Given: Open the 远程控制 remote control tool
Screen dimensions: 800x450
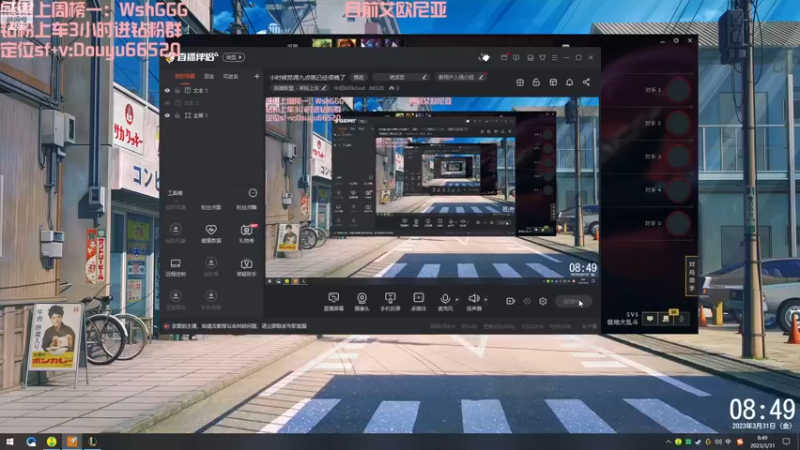Looking at the screenshot, I should click(x=176, y=267).
